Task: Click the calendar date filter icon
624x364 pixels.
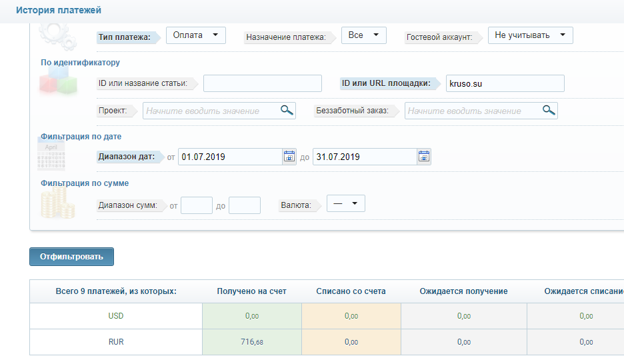Action: point(51,156)
